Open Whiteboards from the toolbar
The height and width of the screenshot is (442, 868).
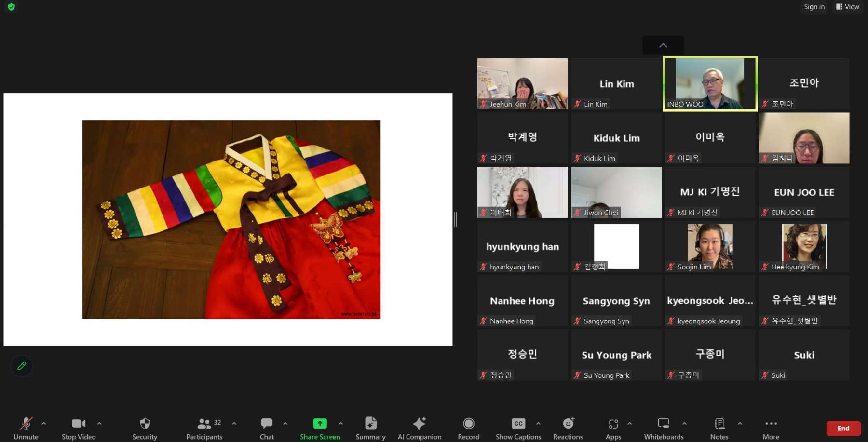[664, 428]
